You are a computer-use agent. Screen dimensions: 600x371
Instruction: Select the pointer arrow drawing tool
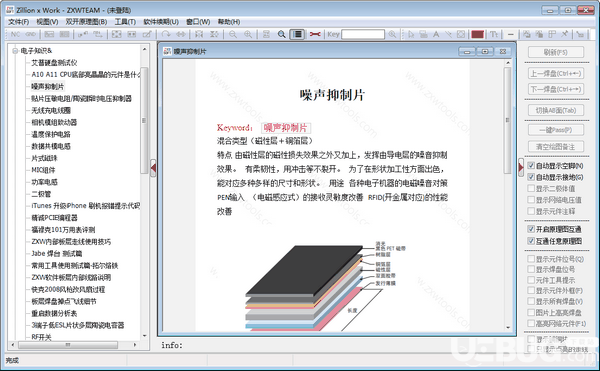(x=411, y=34)
